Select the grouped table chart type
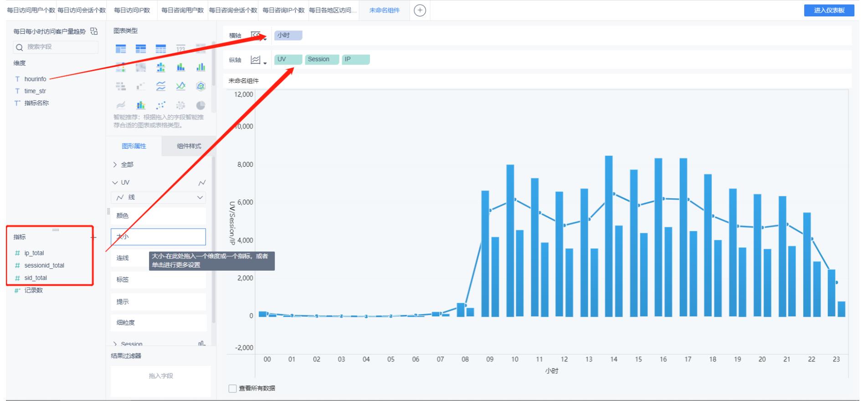Image resolution: width=868 pixels, height=412 pixels. 121,49
